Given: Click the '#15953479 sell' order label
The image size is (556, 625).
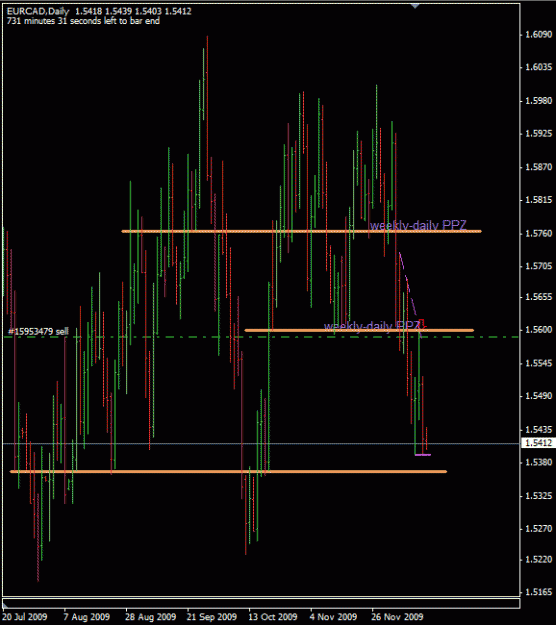Looking at the screenshot, I should pyautogui.click(x=38, y=331).
